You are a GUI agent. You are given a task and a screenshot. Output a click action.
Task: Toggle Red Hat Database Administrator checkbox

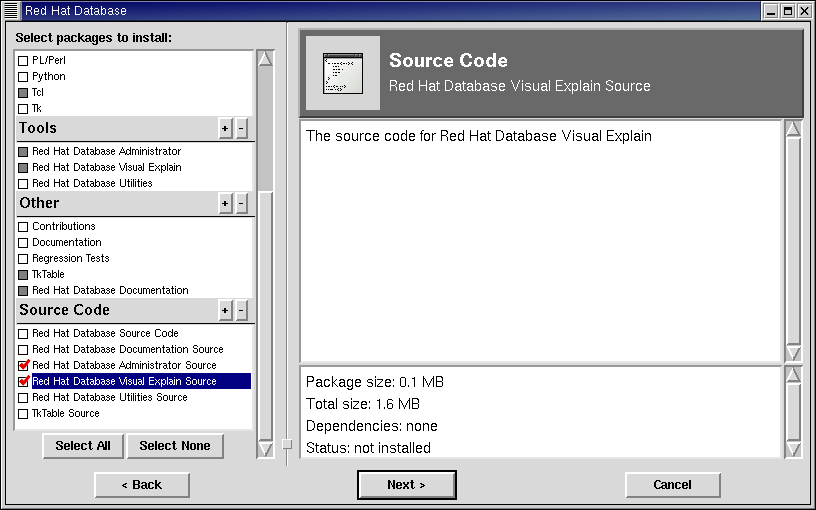[23, 152]
